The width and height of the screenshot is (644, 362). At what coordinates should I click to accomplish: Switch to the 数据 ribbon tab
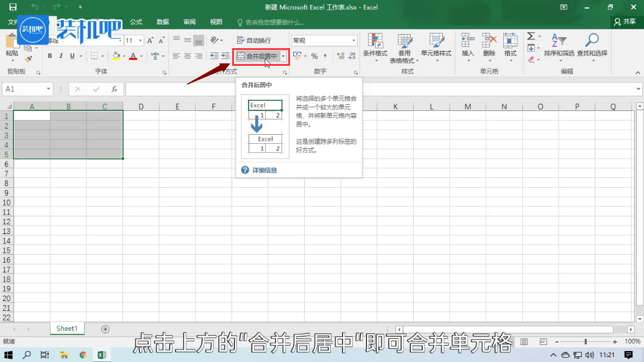[162, 21]
